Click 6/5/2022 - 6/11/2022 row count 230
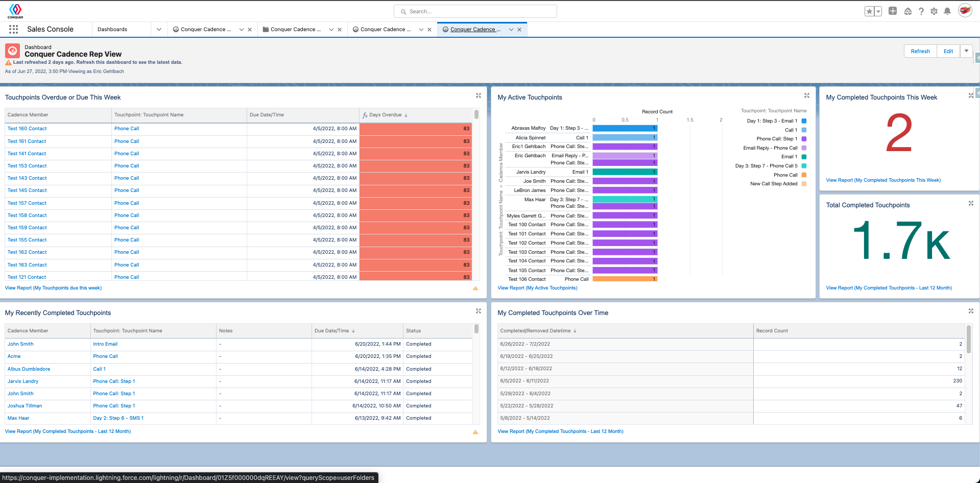 tap(957, 381)
